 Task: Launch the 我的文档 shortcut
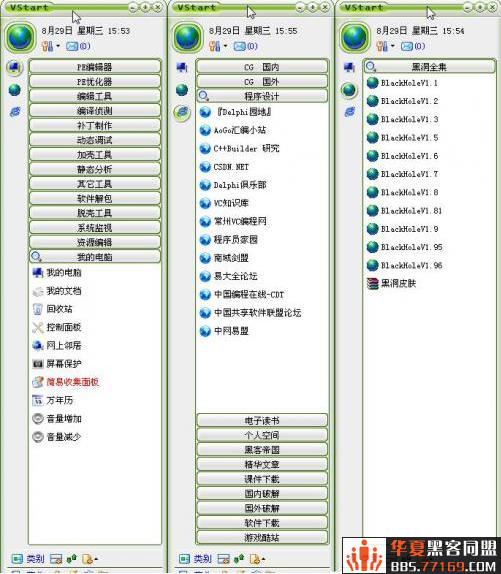[57, 291]
